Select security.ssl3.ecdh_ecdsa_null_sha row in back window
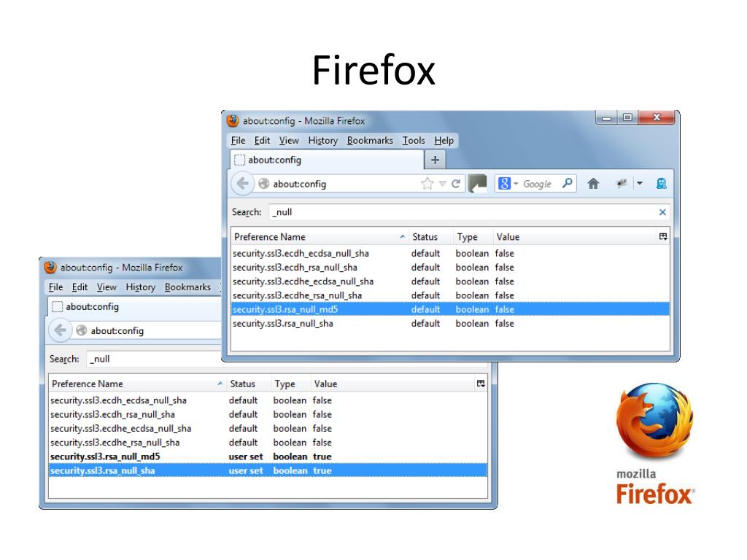The image size is (747, 560). click(268, 400)
